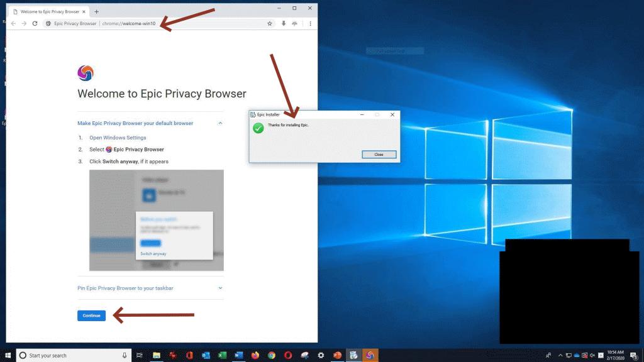Screen dimensions: 644x362
Task: Launch Firefox from the taskbar
Action: [255, 355]
